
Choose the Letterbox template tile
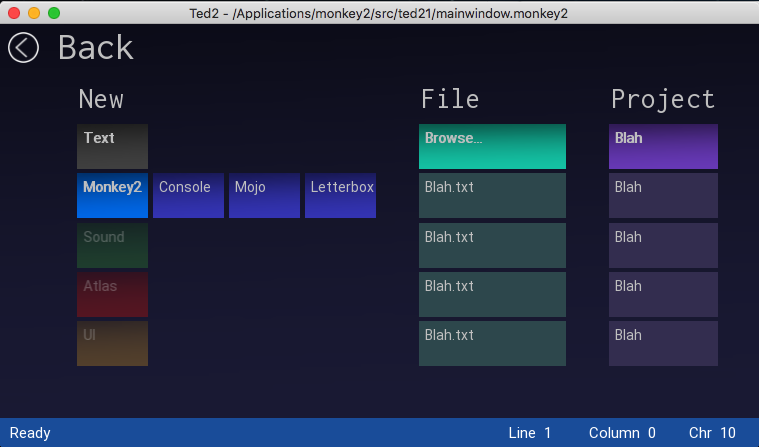pyautogui.click(x=340, y=195)
